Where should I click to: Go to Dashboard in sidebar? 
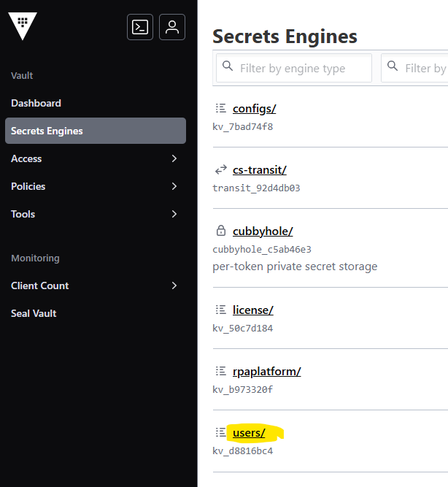36,103
